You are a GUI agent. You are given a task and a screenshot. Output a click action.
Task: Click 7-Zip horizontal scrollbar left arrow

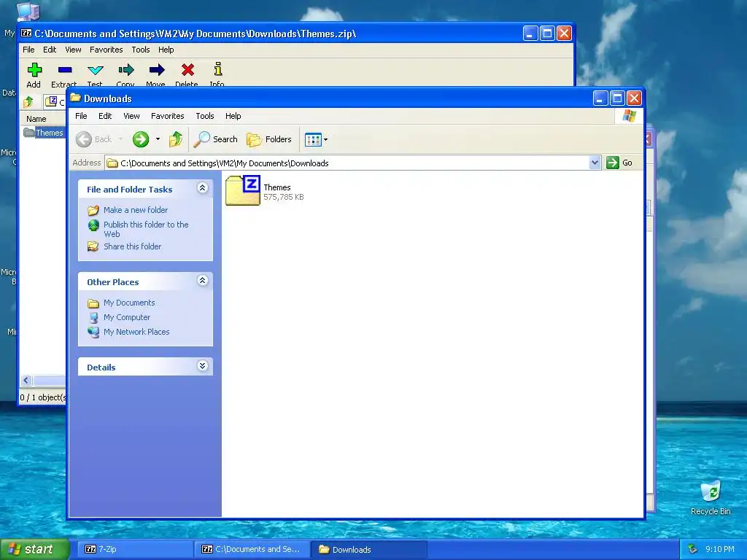tap(26, 380)
